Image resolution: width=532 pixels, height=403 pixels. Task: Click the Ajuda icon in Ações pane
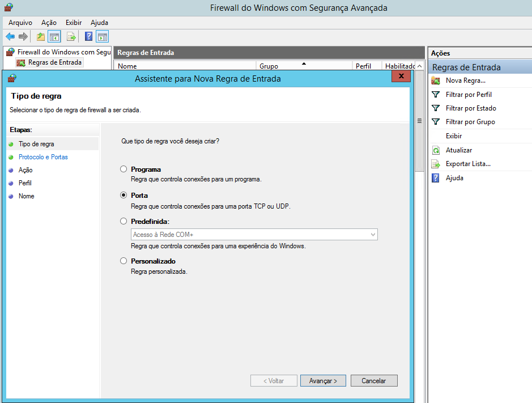tap(436, 178)
